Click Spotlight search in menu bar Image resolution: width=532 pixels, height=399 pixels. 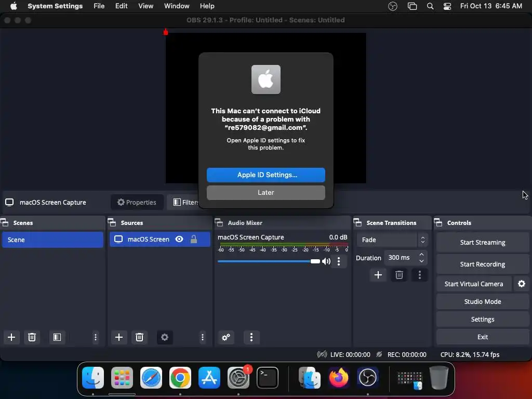pos(430,6)
